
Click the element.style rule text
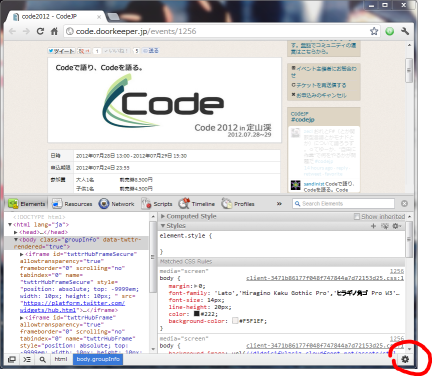(x=186, y=236)
